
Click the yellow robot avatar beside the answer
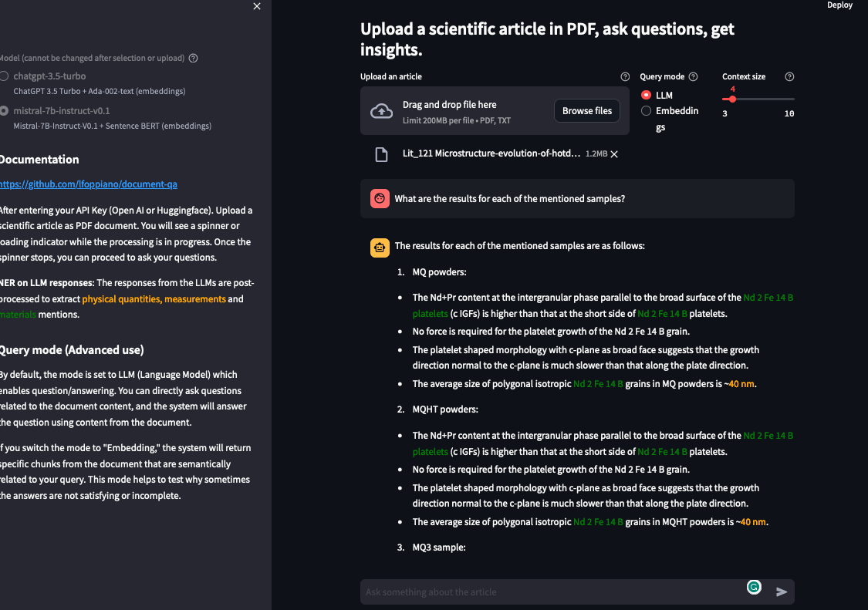(x=380, y=248)
